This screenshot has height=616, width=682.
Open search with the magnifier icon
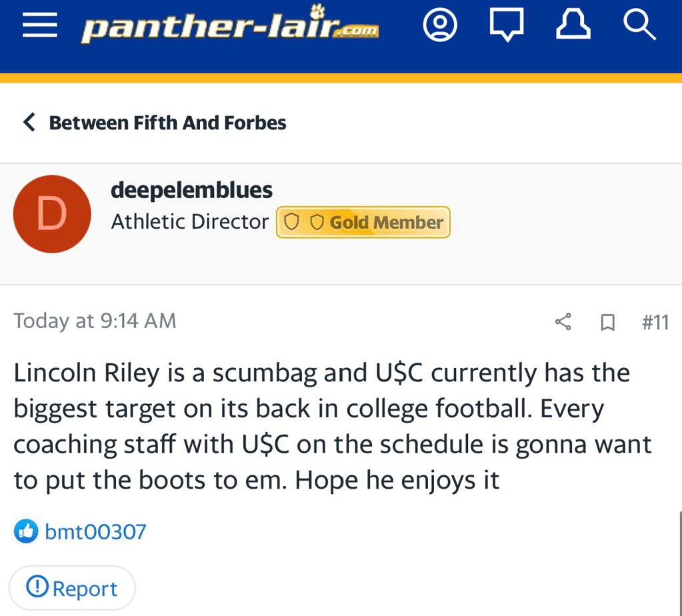[x=639, y=25]
